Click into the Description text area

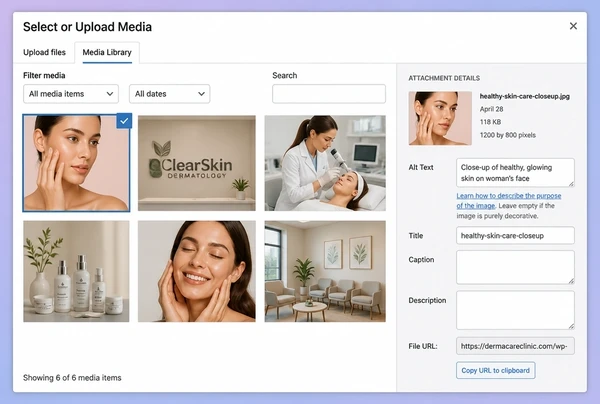515,310
